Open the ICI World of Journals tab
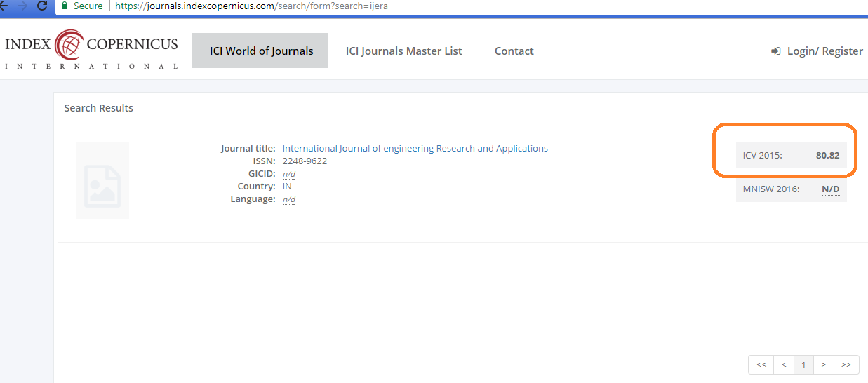868x383 pixels. pyautogui.click(x=260, y=51)
